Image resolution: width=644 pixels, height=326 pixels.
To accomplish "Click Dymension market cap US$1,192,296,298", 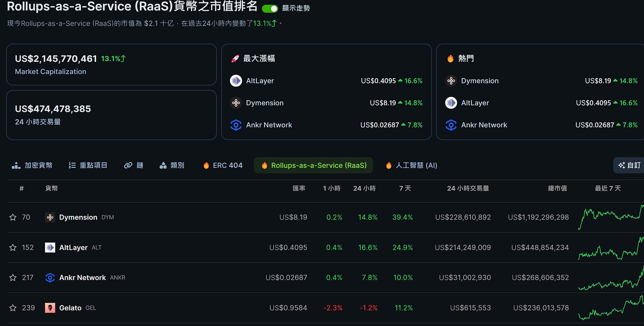I will (x=538, y=217).
